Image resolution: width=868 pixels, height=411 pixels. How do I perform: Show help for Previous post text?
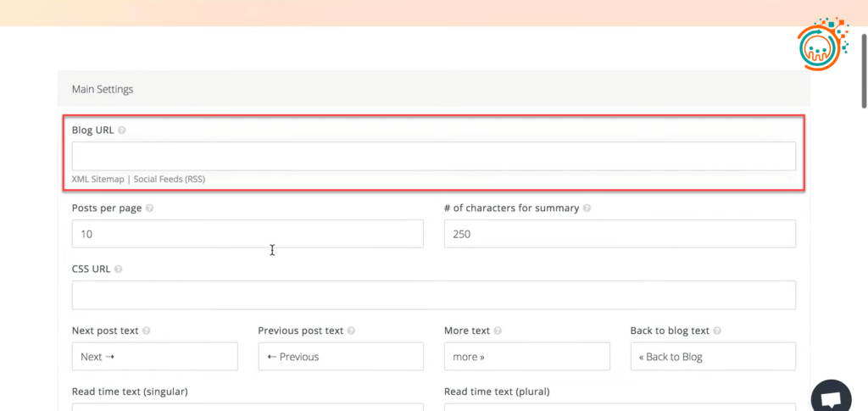tap(351, 331)
